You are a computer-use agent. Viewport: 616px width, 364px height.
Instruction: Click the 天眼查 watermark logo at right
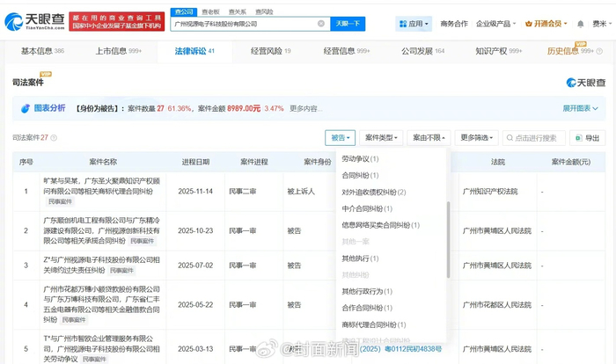click(585, 83)
